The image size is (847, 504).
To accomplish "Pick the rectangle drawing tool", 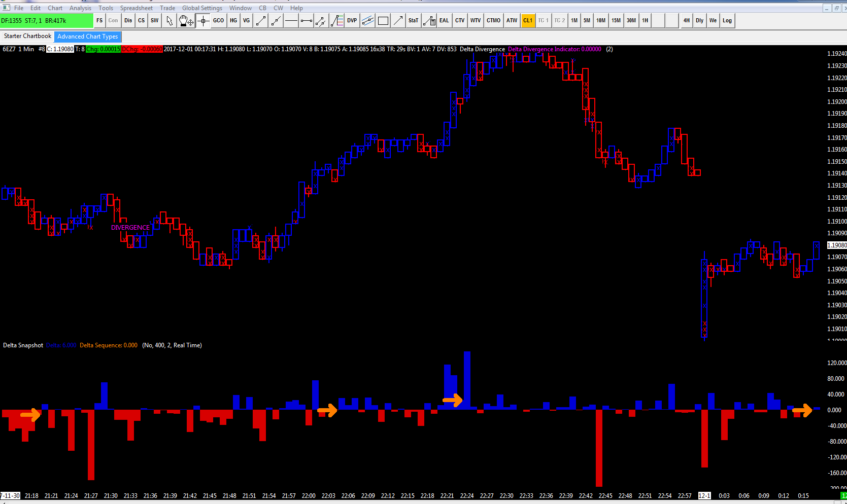I will tap(383, 21).
